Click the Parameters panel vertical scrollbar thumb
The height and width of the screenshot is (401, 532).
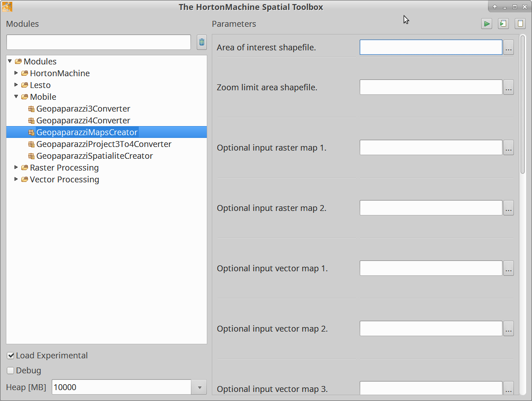pos(522,104)
